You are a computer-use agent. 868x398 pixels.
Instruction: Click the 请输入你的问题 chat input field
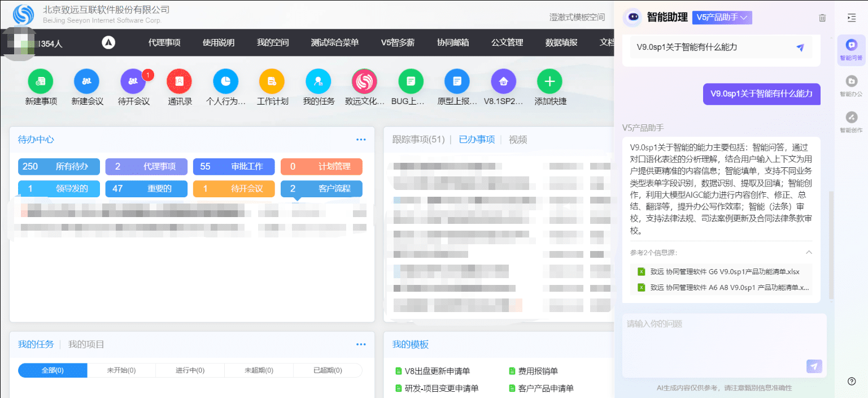[725, 346]
